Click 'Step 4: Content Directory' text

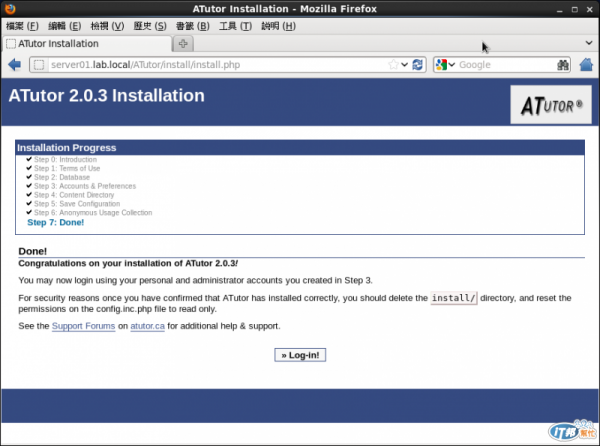click(x=74, y=195)
